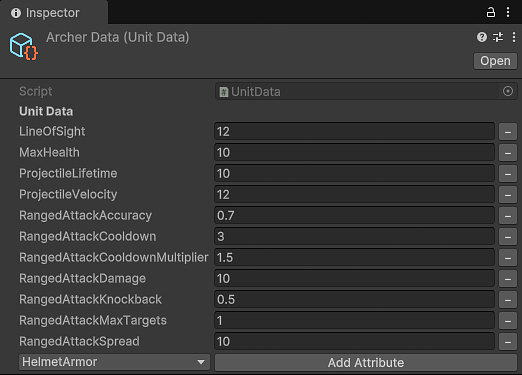Edit the ProjectileVelocity value field
Screen dimensions: 522x375
point(354,194)
